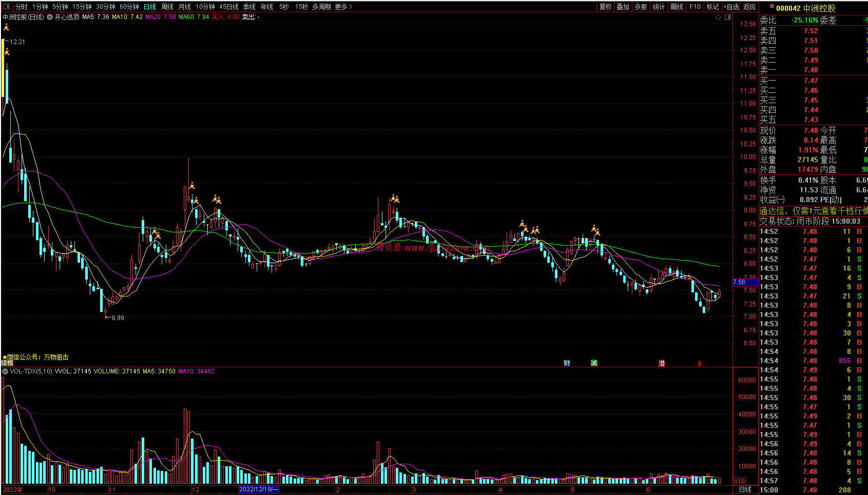
Task: Click the 画线 drawing tool button
Action: click(677, 7)
